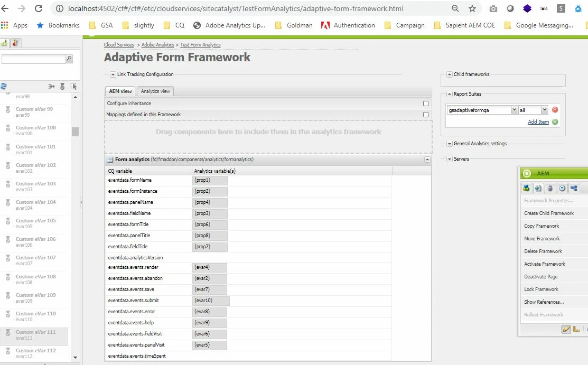The height and width of the screenshot is (365, 588).
Task: Toggle the Configure inheritance checkbox
Action: (426, 103)
